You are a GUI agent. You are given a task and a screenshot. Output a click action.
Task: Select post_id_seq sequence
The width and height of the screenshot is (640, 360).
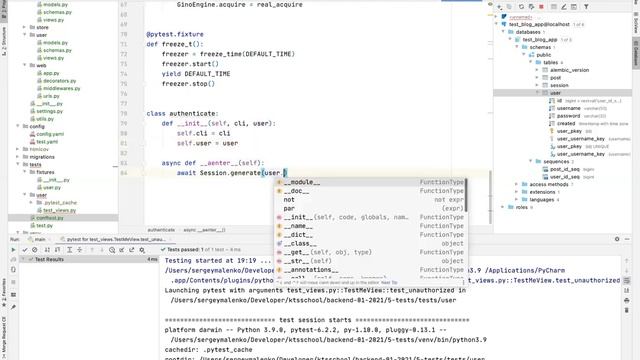(x=565, y=169)
